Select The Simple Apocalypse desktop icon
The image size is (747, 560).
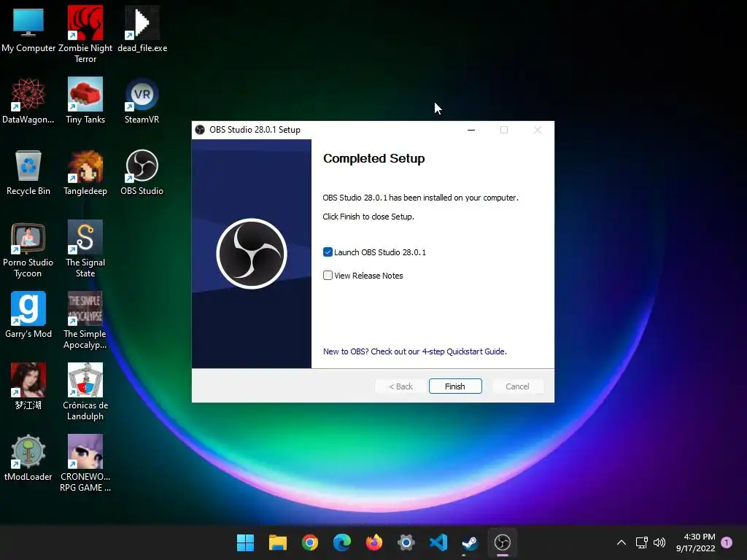click(x=85, y=320)
